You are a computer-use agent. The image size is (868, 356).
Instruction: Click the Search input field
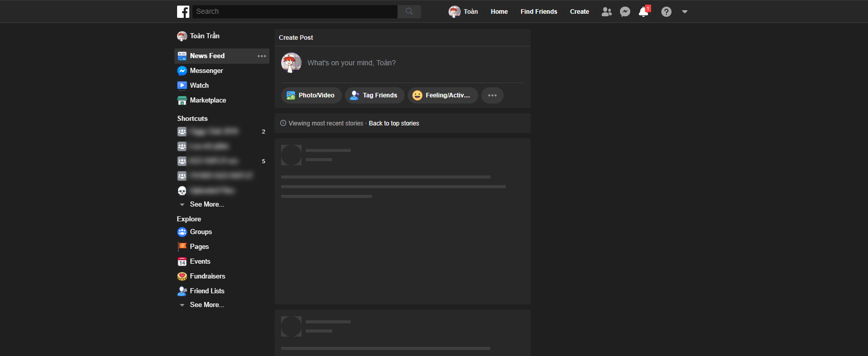(295, 12)
